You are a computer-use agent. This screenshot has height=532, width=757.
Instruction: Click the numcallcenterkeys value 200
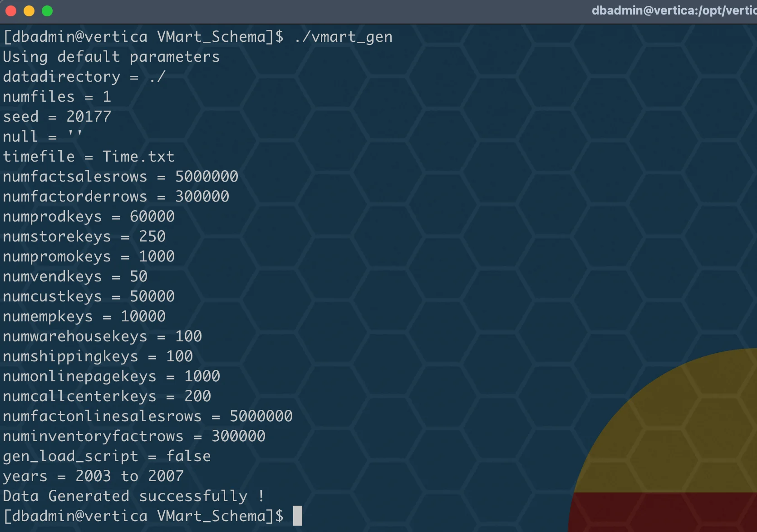pyautogui.click(x=197, y=396)
